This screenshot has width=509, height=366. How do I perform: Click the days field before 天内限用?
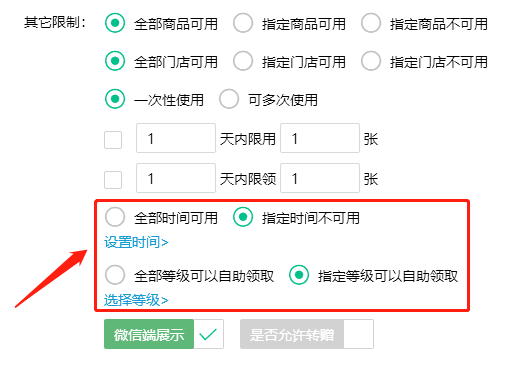tap(176, 138)
